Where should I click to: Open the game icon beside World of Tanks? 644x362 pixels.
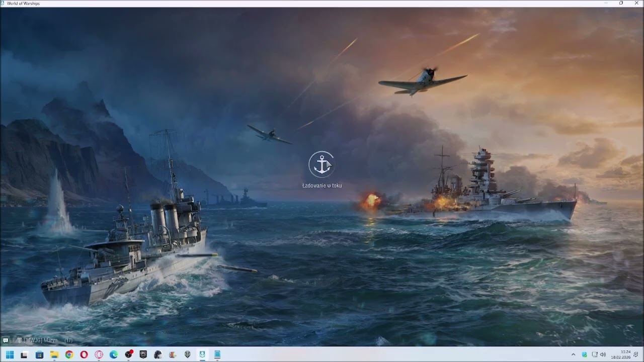coord(173,354)
